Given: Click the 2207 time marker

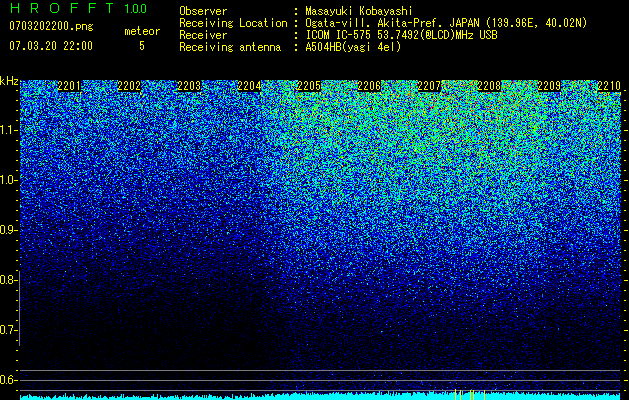Looking at the screenshot, I should pyautogui.click(x=429, y=86).
